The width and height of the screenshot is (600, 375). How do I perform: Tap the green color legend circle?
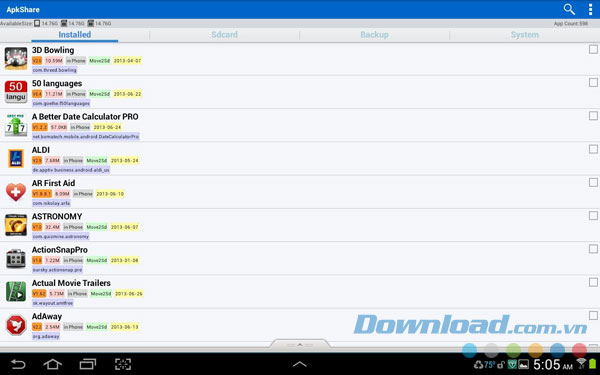coord(514,350)
